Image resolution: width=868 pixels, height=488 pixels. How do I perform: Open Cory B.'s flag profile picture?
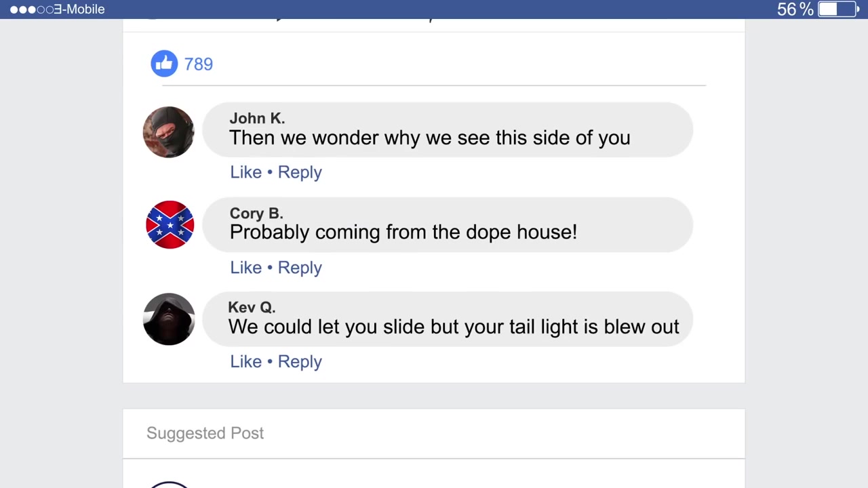coord(170,225)
